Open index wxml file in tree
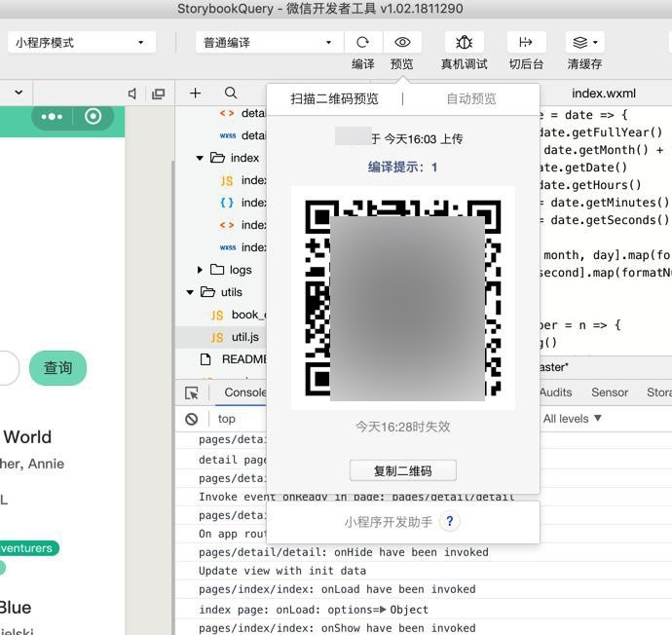 [243, 225]
